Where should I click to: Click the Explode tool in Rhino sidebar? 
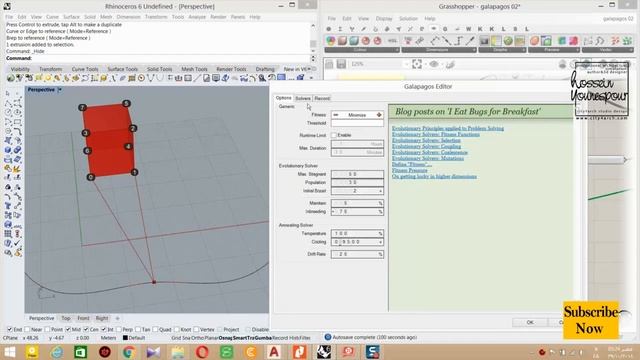coord(17,168)
